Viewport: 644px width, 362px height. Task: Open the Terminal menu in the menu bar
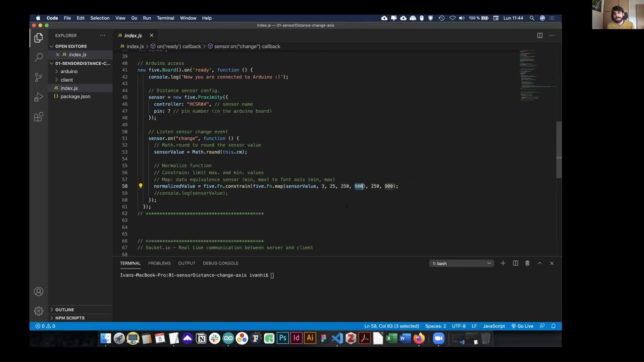165,18
